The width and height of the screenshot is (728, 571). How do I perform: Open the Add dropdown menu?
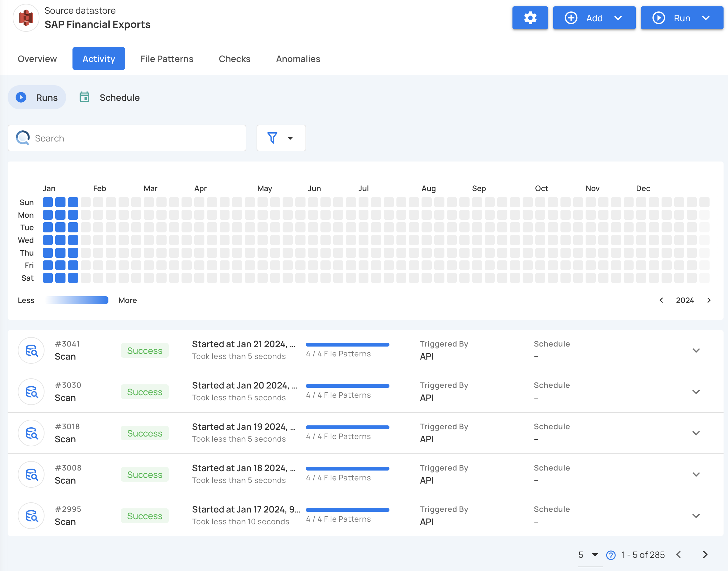594,18
